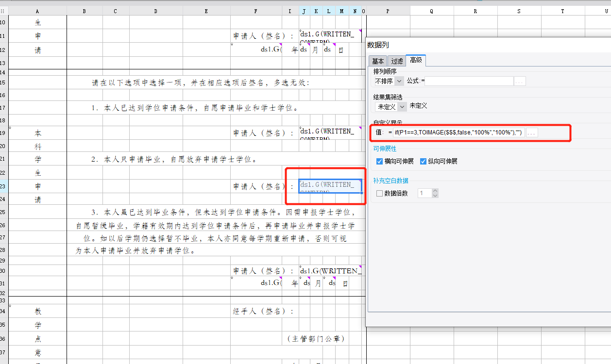Click the selected ds1.G(WRITTEN_ cell in row 23
Viewport: 611px width, 364px height.
tap(330, 186)
